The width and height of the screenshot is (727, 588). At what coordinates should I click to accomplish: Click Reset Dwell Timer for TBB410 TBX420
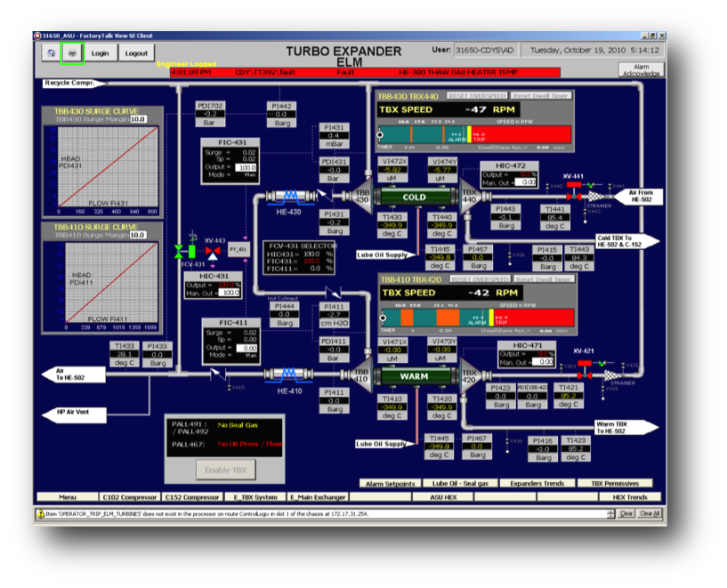point(544,279)
